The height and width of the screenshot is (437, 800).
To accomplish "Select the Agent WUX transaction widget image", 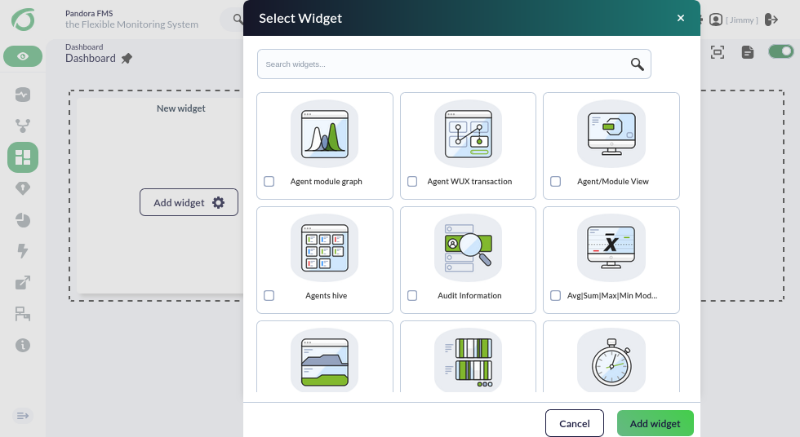I will click(468, 134).
